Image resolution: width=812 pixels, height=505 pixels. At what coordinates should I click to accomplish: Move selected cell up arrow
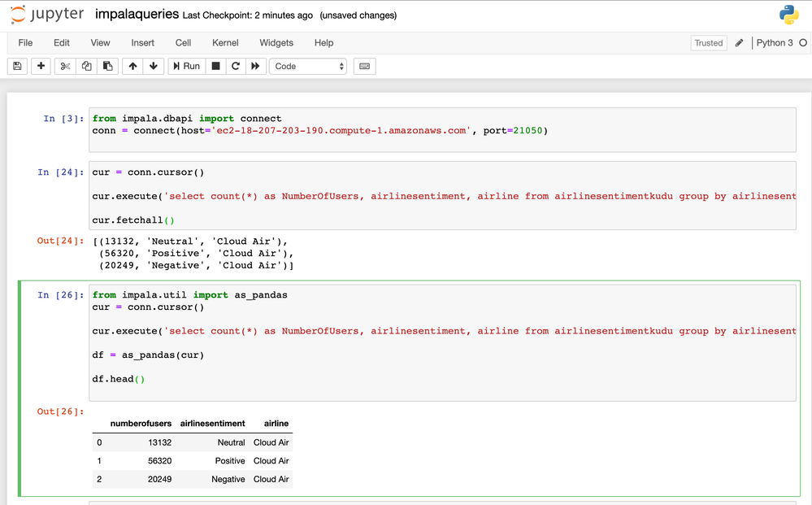click(132, 66)
